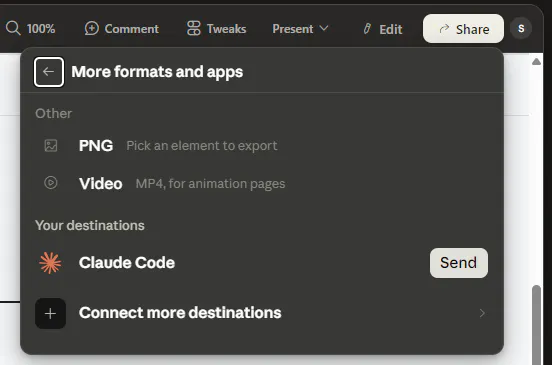The width and height of the screenshot is (552, 365).
Task: Open Connect more destinations
Action: point(262,313)
